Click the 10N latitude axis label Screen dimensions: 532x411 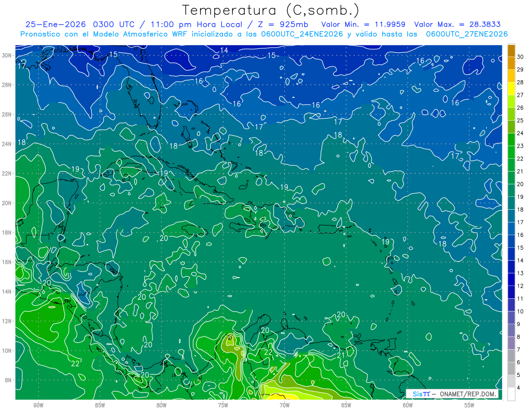coord(7,351)
